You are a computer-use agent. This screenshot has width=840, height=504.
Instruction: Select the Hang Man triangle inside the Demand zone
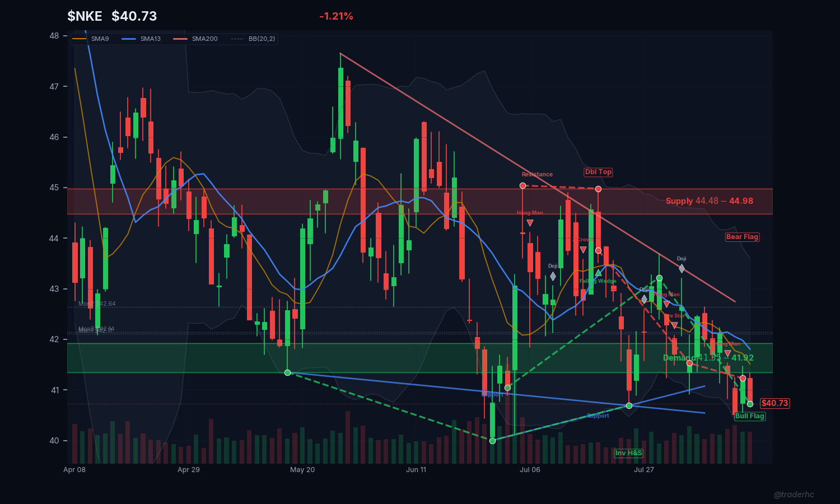727,353
